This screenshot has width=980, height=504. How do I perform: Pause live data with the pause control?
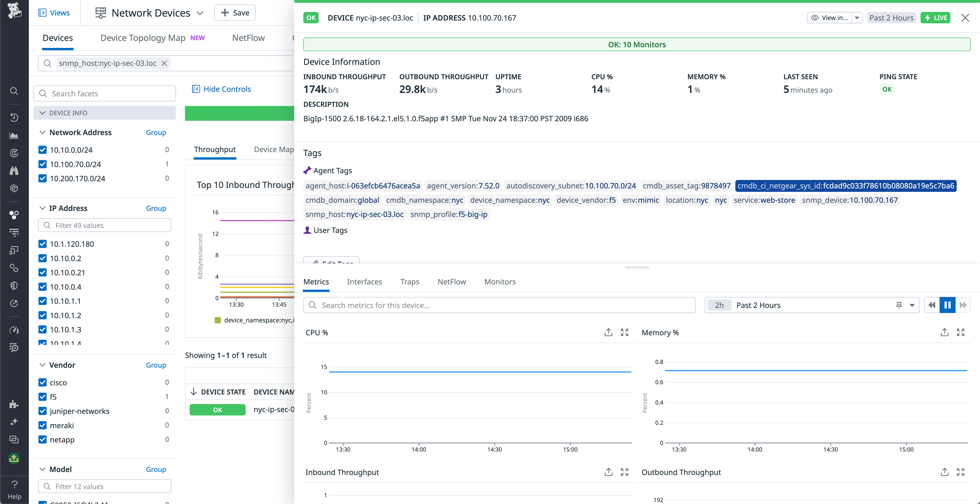[947, 305]
